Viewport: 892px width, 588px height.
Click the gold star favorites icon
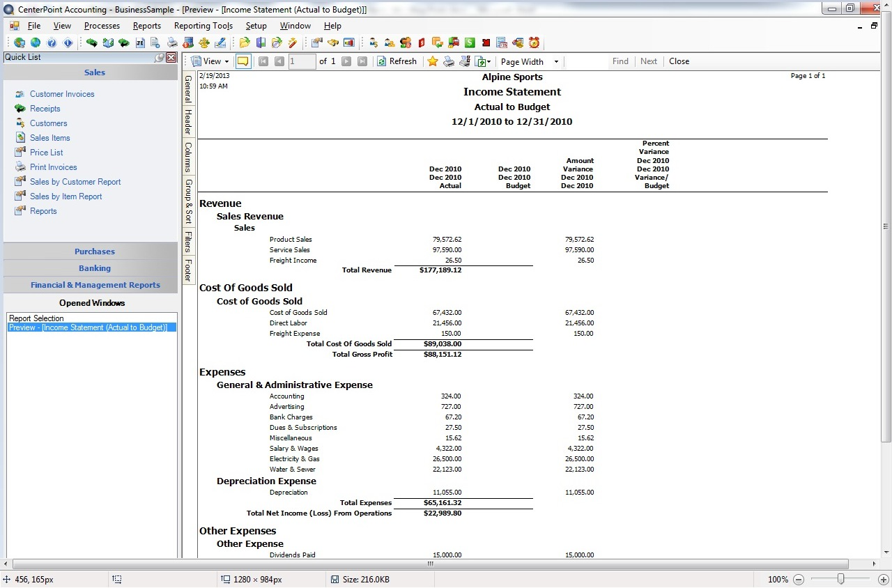(x=433, y=61)
